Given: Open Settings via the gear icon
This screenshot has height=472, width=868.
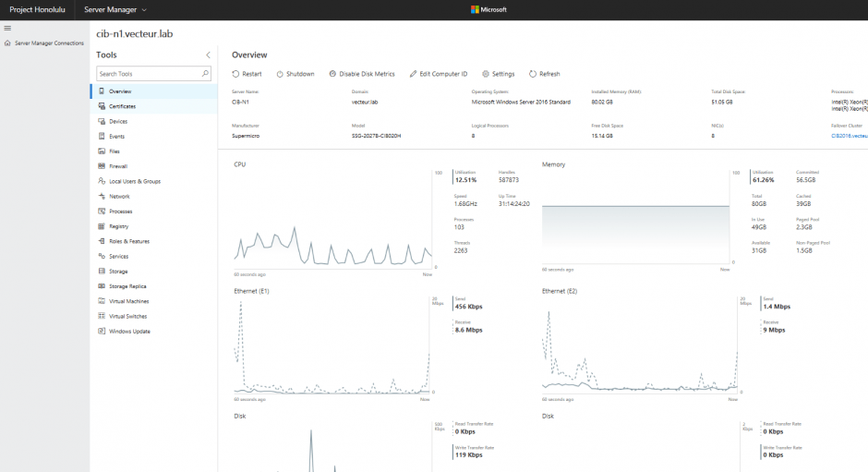Looking at the screenshot, I should click(486, 74).
